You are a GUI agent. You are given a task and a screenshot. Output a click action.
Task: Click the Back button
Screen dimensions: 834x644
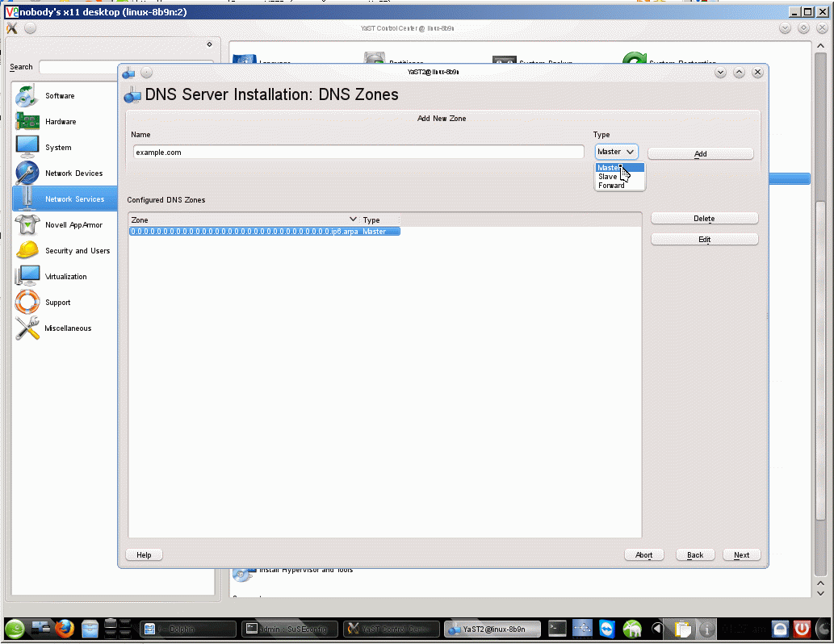click(694, 554)
